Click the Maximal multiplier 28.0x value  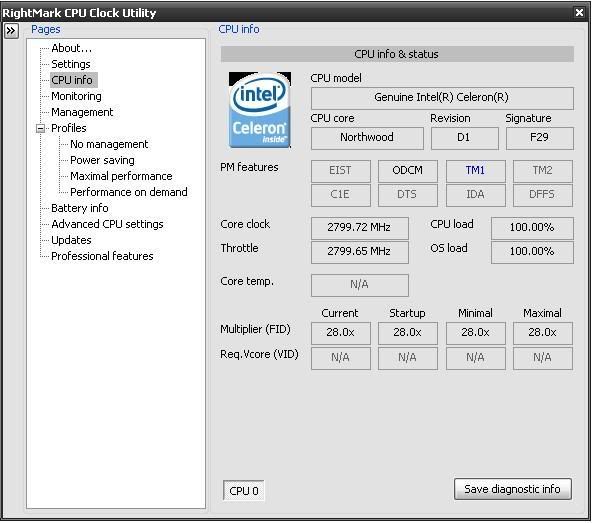click(x=543, y=333)
